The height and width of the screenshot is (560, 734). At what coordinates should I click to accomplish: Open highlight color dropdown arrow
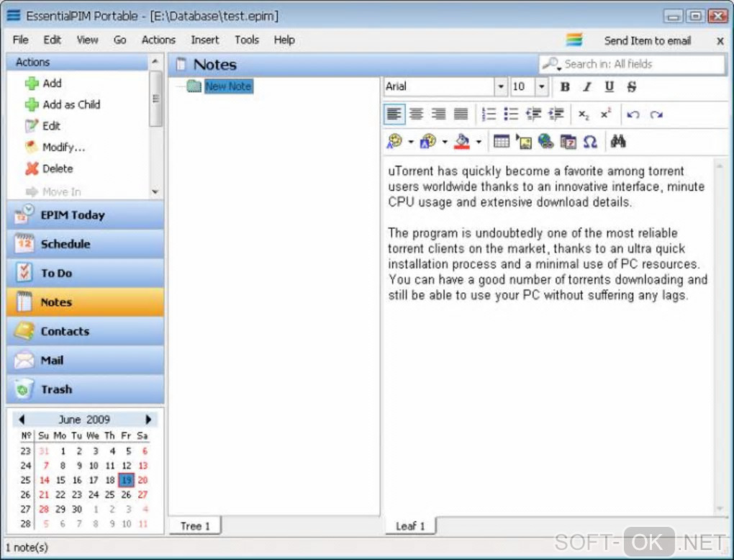coord(444,141)
